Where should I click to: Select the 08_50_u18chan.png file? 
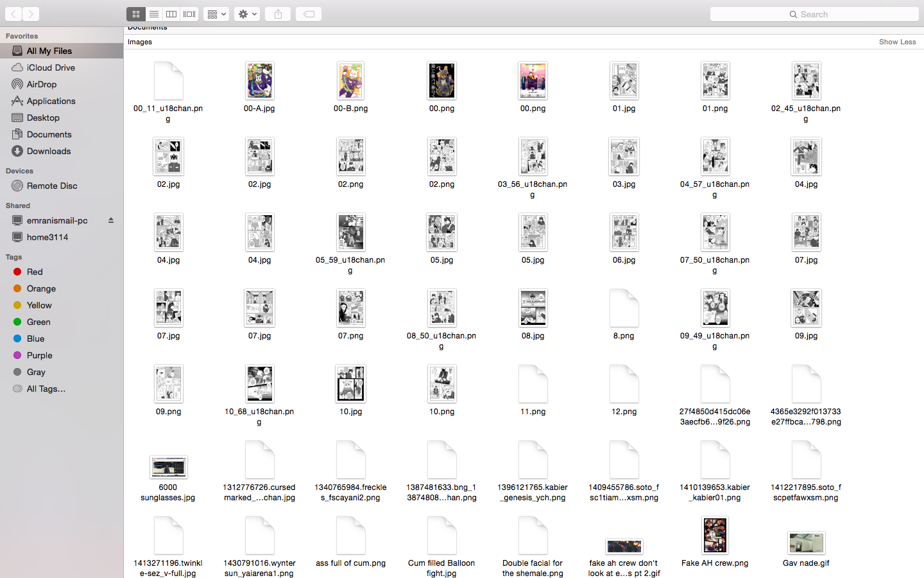tap(441, 308)
